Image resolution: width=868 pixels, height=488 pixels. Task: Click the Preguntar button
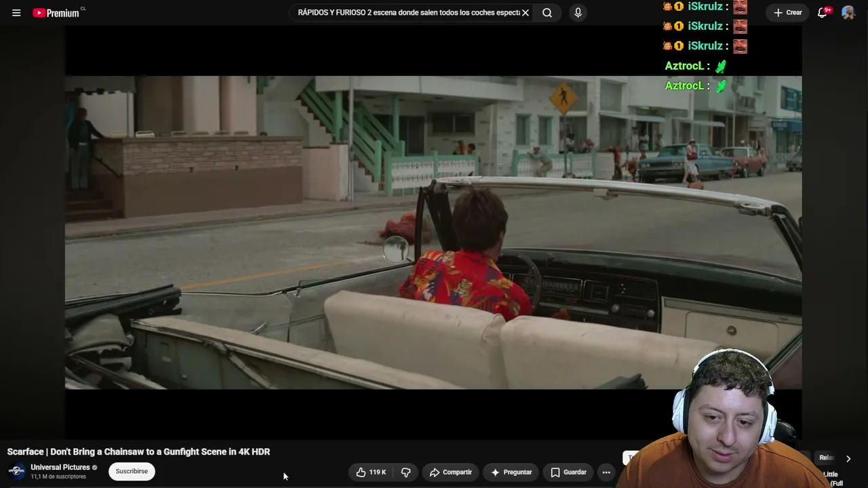click(x=511, y=472)
